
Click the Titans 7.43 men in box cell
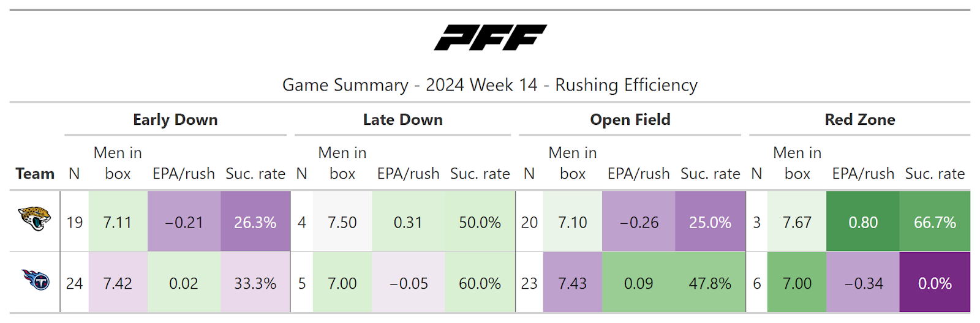coord(572,283)
